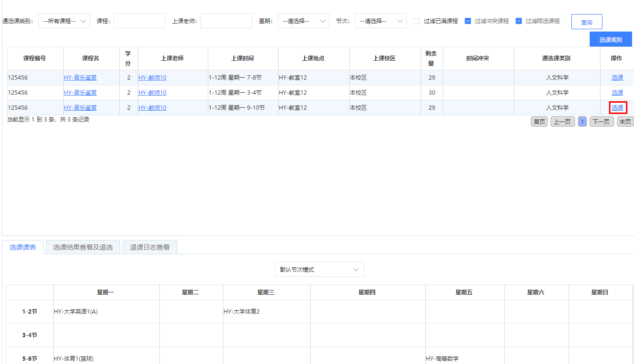This screenshot has width=634, height=364.
Task: Switch to the 选课结果查看及退选 tab
Action: pos(83,247)
